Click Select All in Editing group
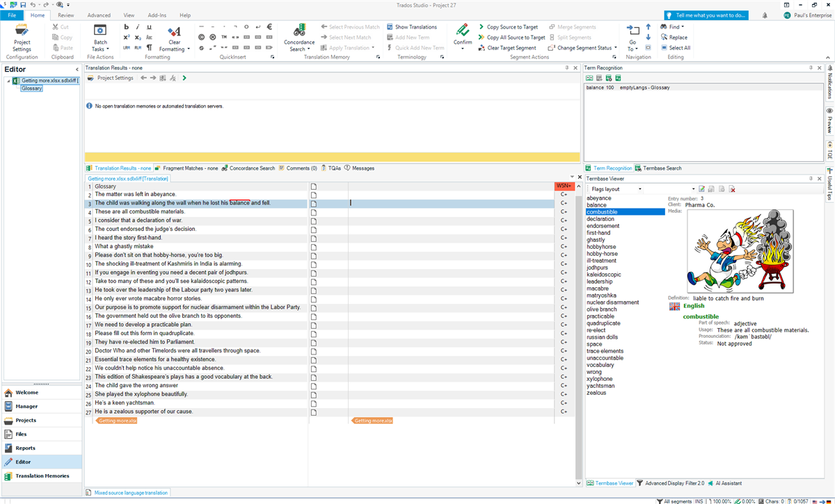The height and width of the screenshot is (504, 835). click(676, 48)
